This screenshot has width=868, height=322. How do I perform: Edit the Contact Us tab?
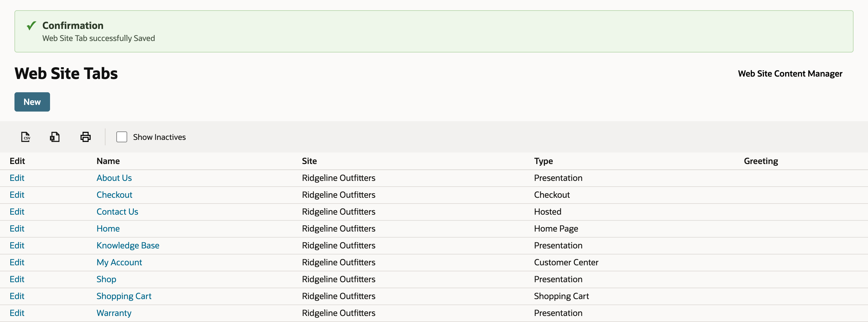(x=17, y=211)
